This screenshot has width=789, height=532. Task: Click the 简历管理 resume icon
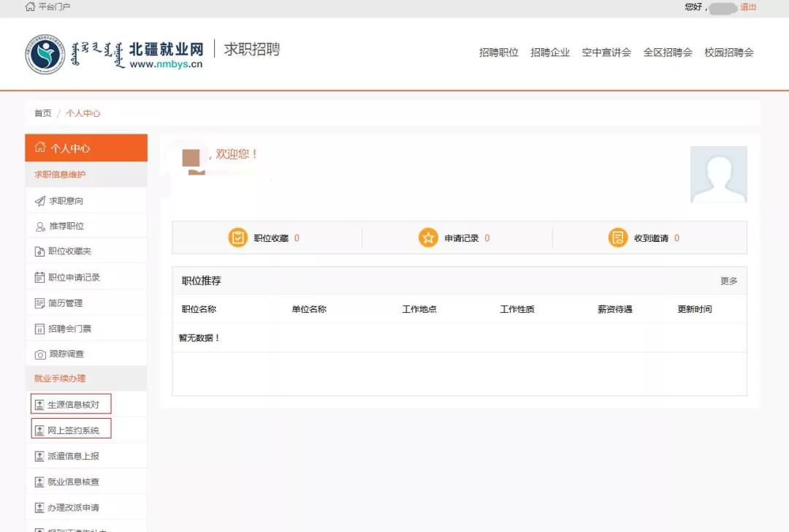(40, 303)
